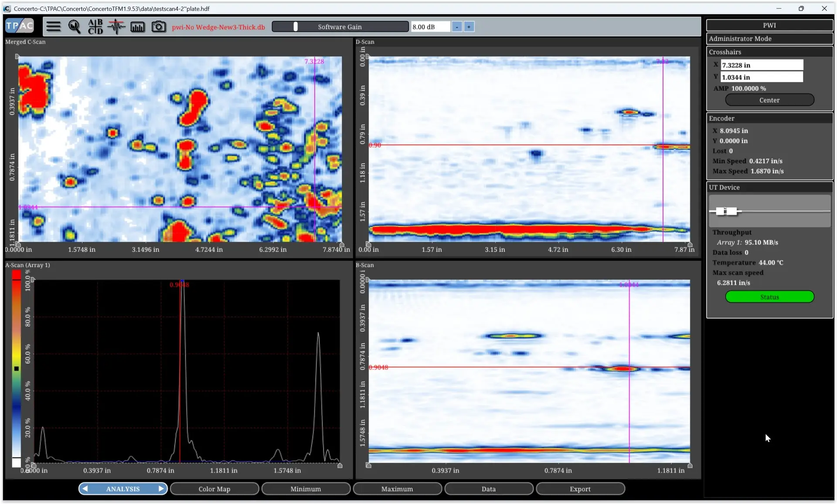
Task: Select the Minimum tab
Action: (x=305, y=489)
